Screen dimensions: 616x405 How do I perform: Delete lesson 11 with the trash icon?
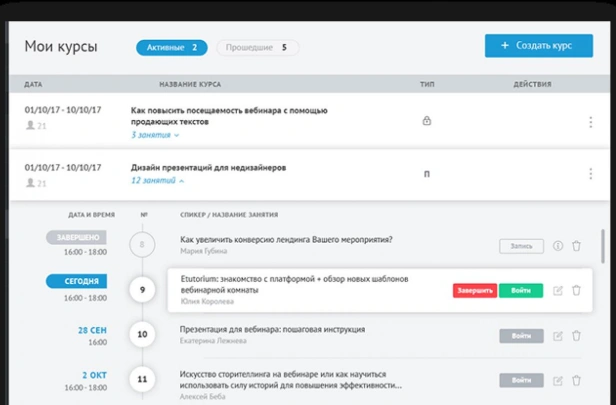pyautogui.click(x=576, y=380)
